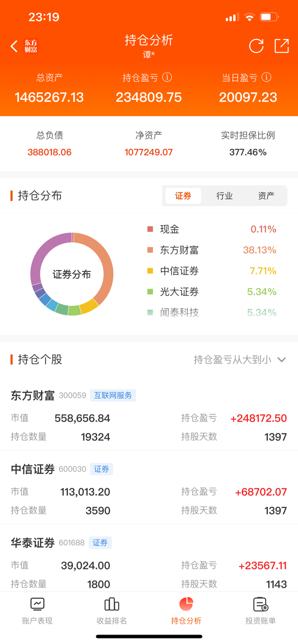Image resolution: width=298 pixels, height=644 pixels.
Task: Tap 中信证券 percentage 7.71%
Action: pos(263,271)
